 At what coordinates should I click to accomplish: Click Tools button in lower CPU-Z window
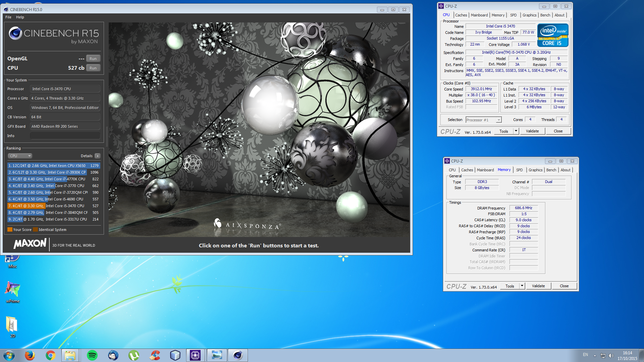click(x=510, y=286)
